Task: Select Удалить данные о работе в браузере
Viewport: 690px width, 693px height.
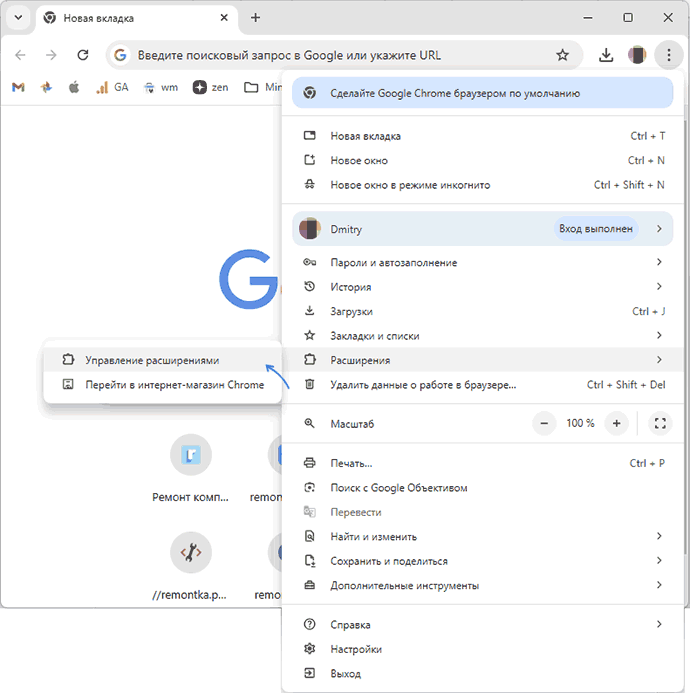Action: 482,385
